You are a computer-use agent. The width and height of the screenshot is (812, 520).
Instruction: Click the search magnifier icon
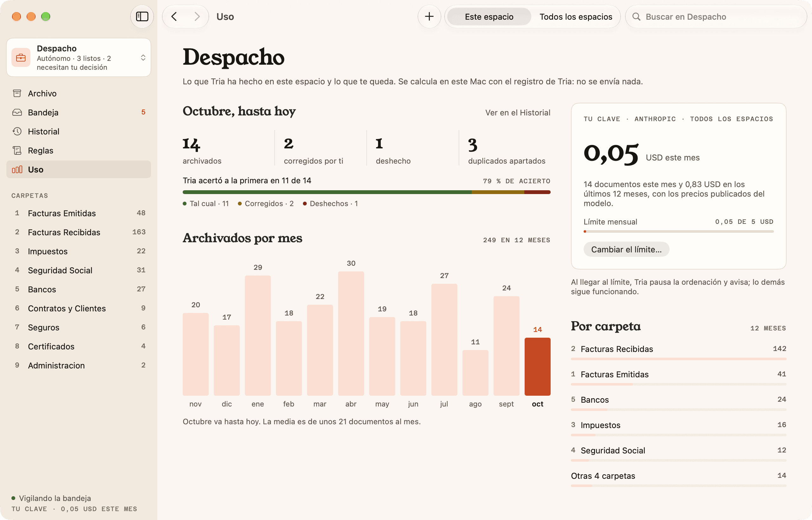[x=636, y=16]
